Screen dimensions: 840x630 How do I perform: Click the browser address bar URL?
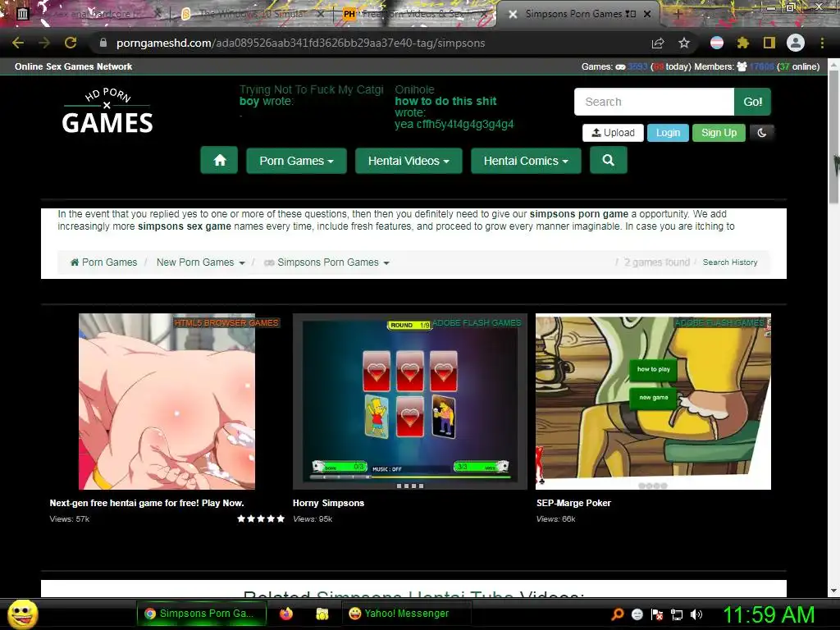(300, 43)
